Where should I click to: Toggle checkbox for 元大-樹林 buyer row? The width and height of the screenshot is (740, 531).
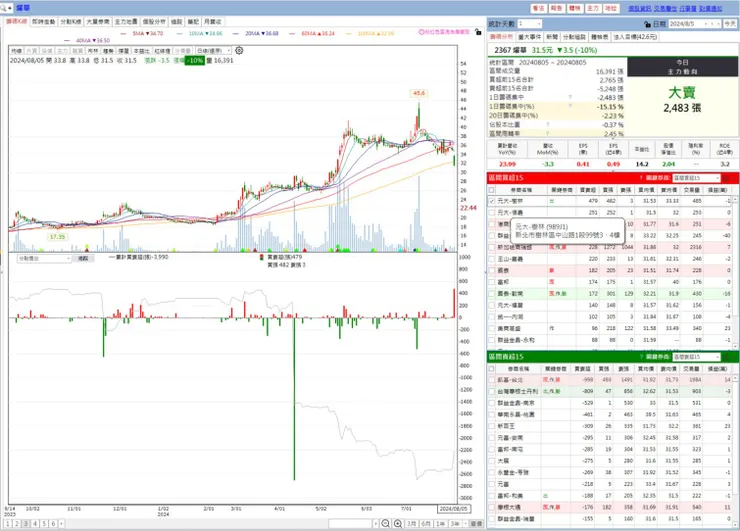[x=492, y=201]
